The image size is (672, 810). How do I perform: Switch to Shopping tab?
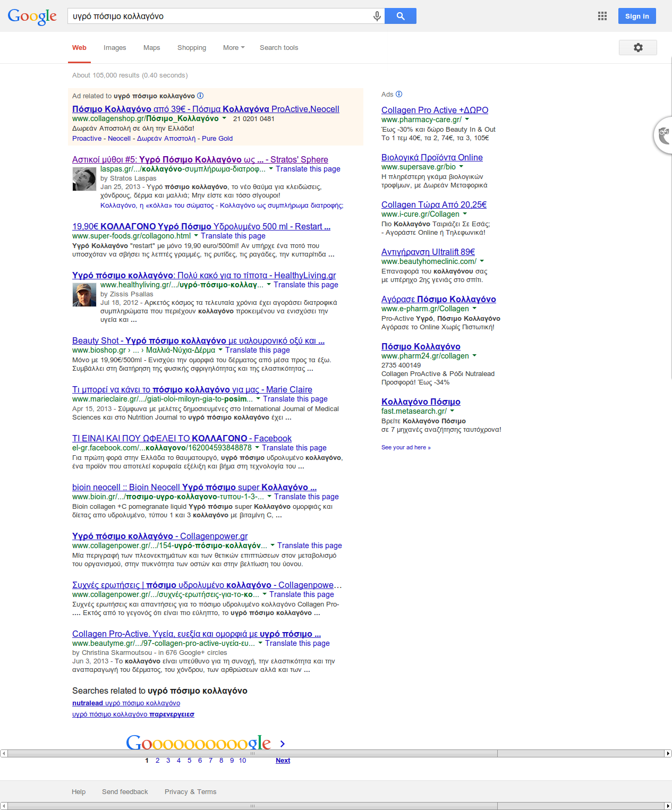(192, 48)
